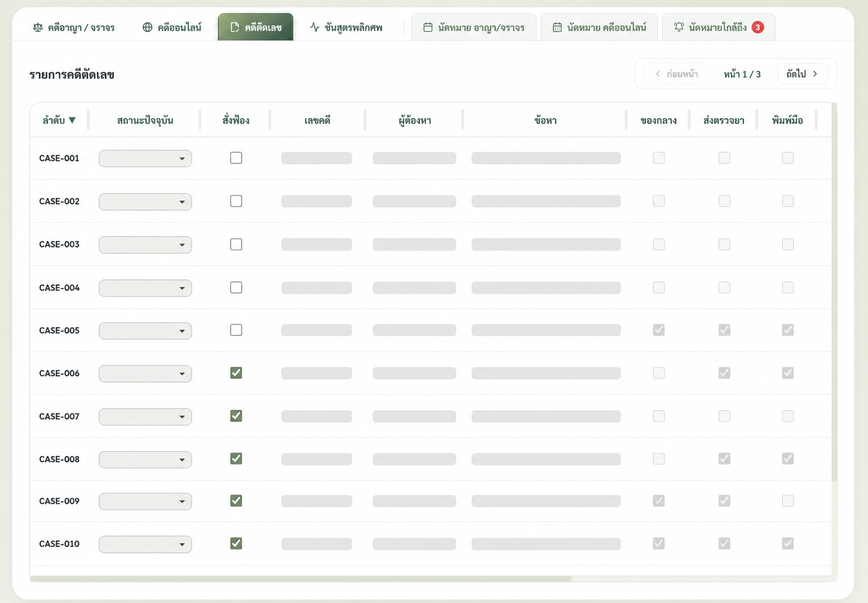This screenshot has width=868, height=603.
Task: Click the ข้อหา column header
Action: (x=545, y=120)
